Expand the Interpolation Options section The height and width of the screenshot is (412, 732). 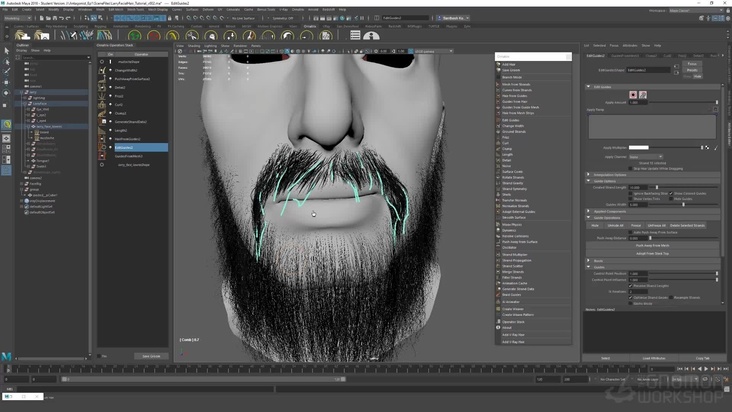(610, 174)
